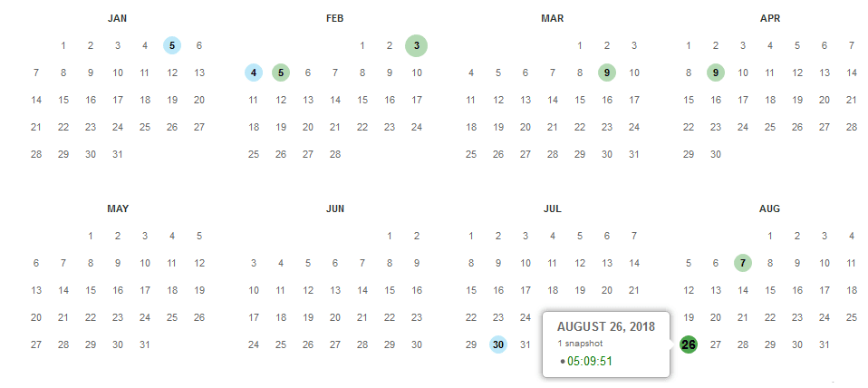
Task: Open the 05:09:51 snapshot link
Action: click(x=590, y=362)
